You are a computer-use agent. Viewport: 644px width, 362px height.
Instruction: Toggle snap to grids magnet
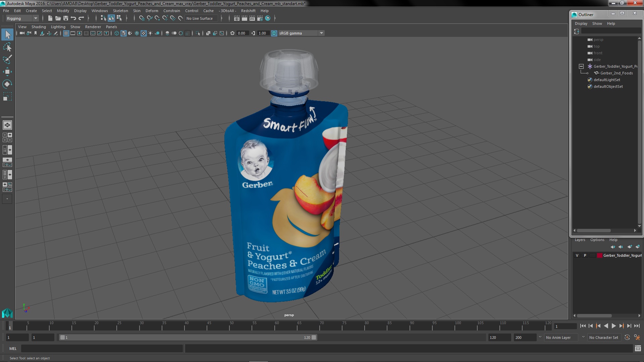[x=142, y=18]
